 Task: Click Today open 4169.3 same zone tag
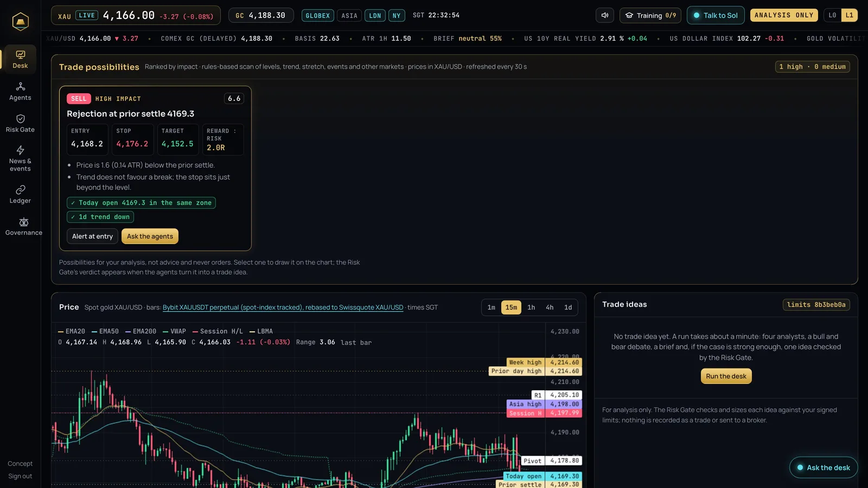[141, 203]
